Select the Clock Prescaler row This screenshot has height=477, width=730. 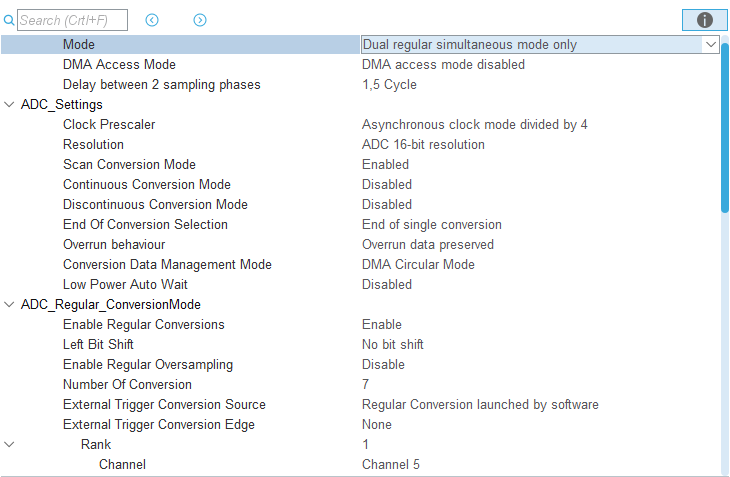click(x=360, y=124)
